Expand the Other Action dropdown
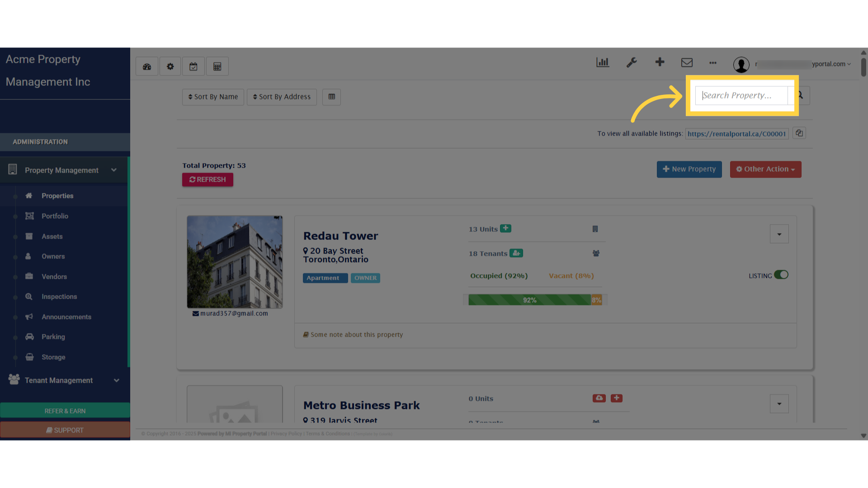 point(765,169)
